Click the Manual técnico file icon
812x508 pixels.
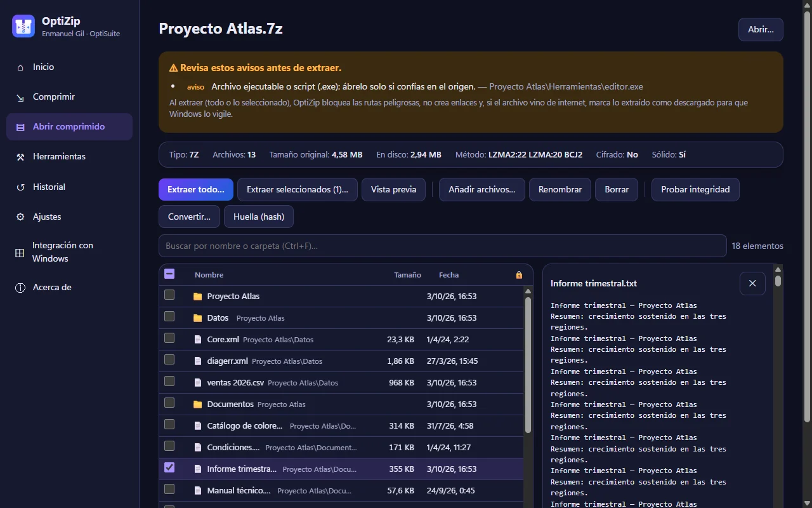pos(197,491)
